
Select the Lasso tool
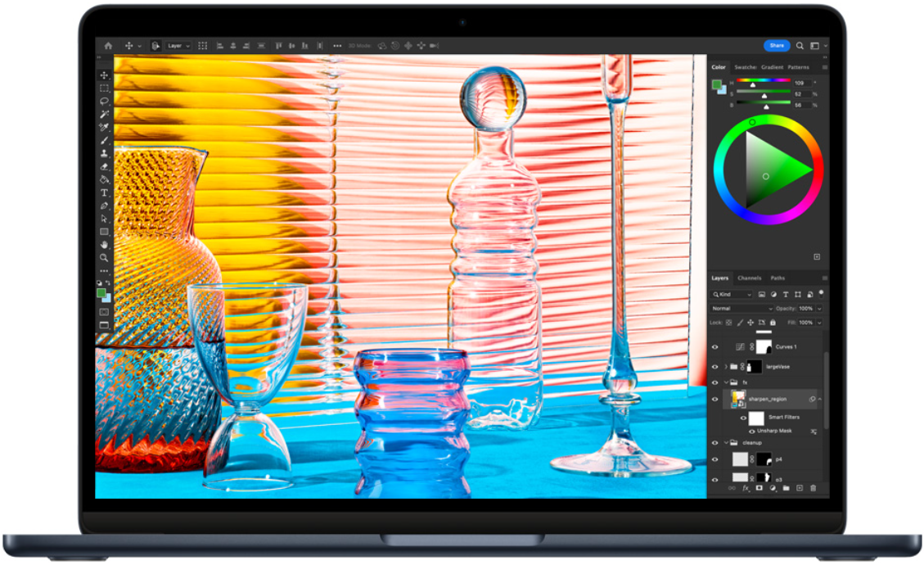click(104, 101)
